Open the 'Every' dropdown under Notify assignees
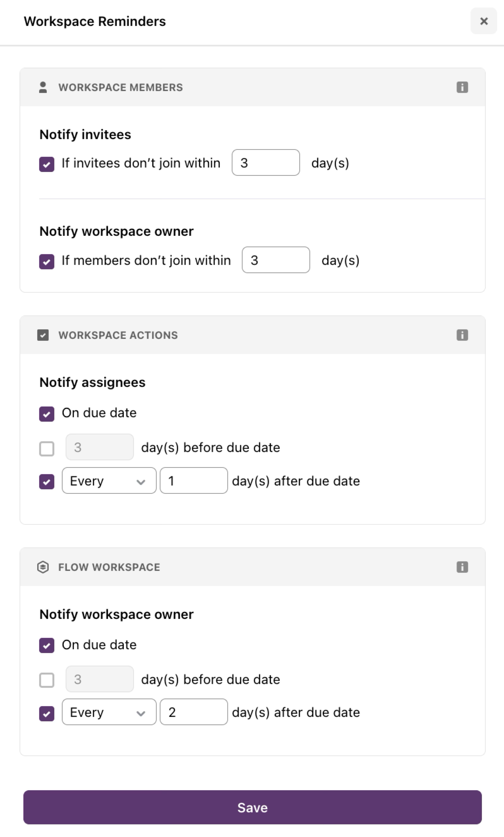Viewport: 504px width, 837px height. pos(109,481)
